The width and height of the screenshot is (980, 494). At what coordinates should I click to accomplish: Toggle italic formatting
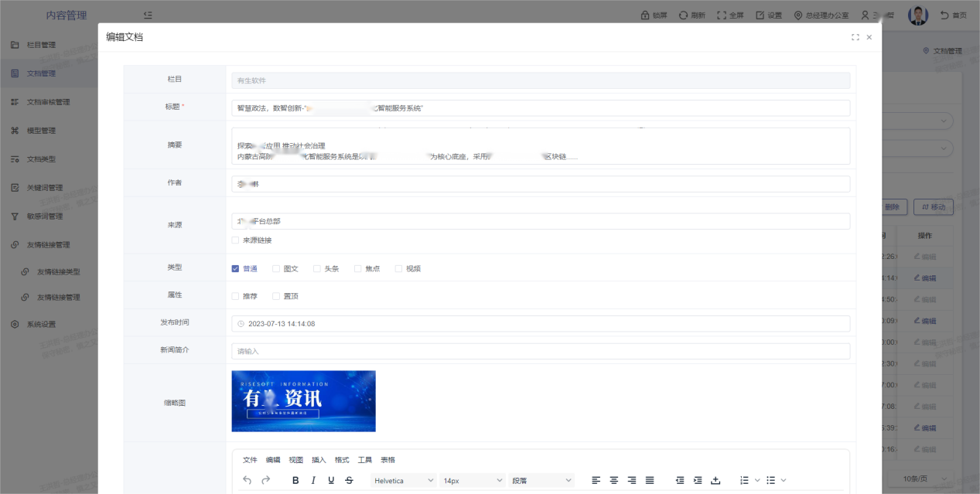[313, 480]
